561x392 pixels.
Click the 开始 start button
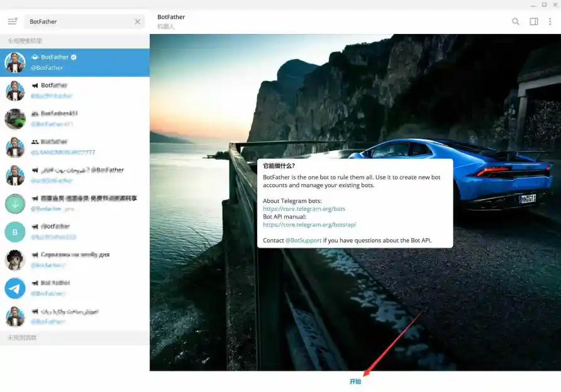tap(355, 381)
